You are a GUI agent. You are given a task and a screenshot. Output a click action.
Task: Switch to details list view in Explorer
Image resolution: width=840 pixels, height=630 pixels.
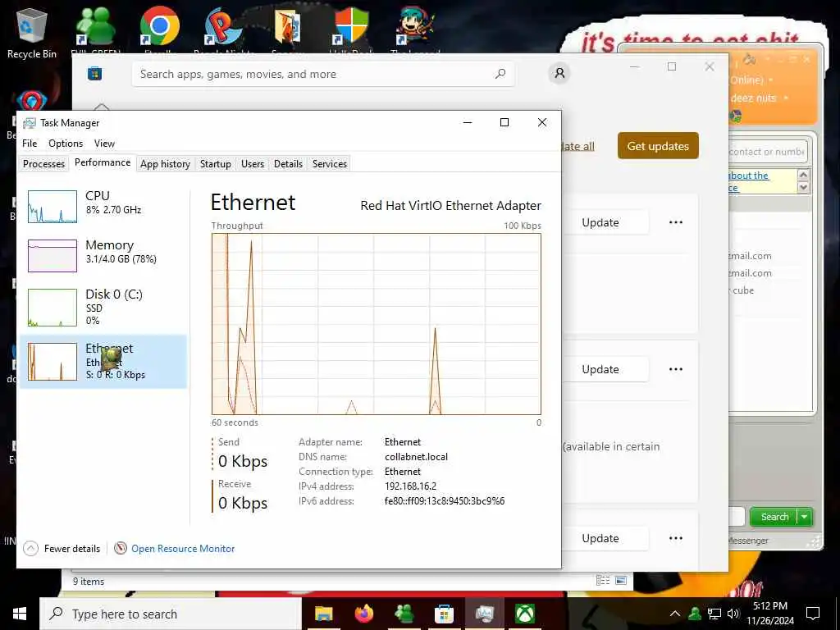click(603, 580)
